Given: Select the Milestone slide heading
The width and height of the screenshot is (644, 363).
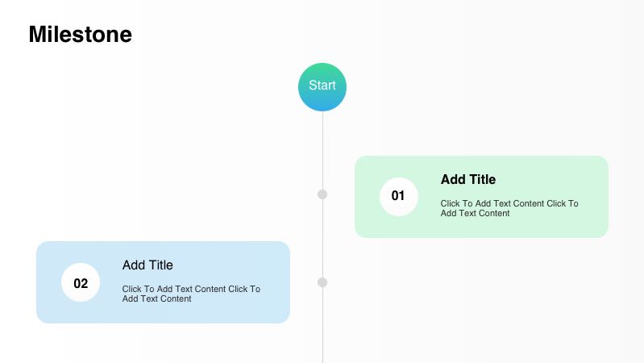Looking at the screenshot, I should [80, 35].
